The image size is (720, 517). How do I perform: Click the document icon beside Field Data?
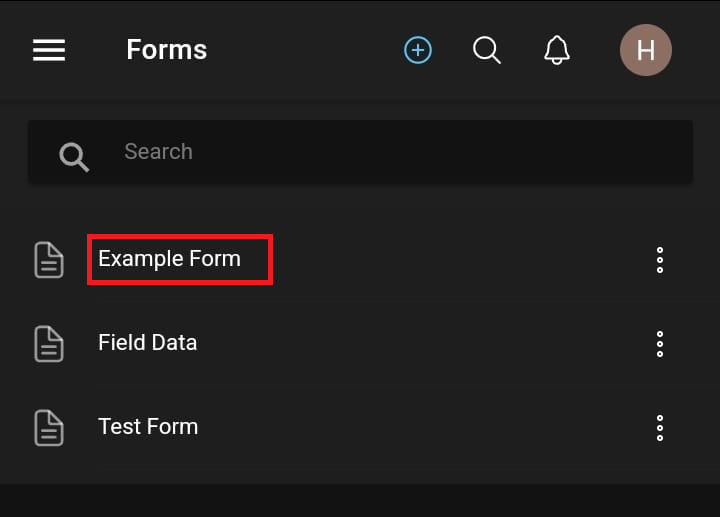click(x=49, y=344)
